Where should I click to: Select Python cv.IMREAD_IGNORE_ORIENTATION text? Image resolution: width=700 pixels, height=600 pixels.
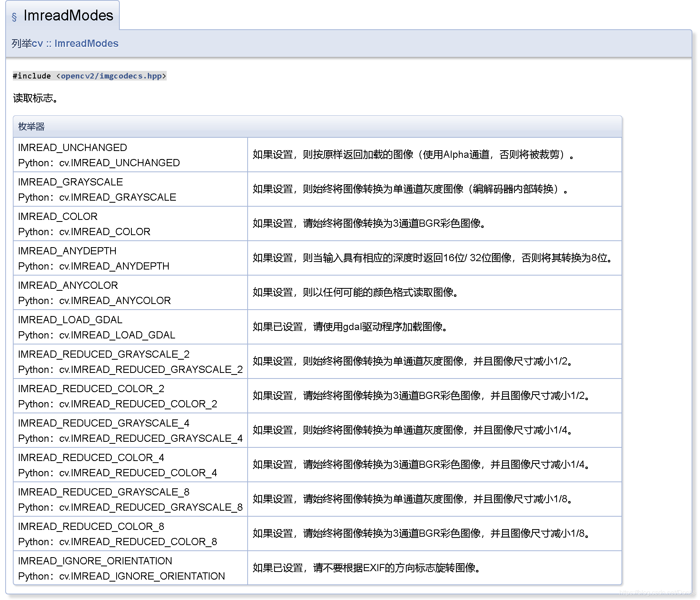[121, 576]
